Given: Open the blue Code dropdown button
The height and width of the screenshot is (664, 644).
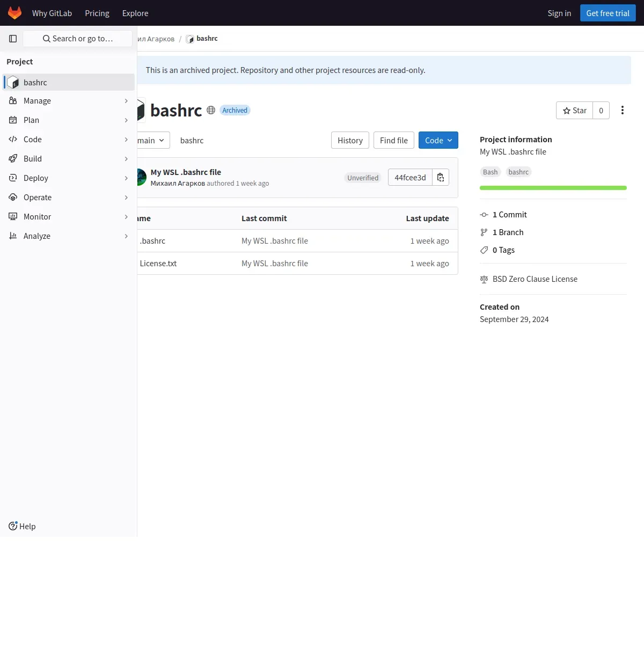Looking at the screenshot, I should 438,140.
